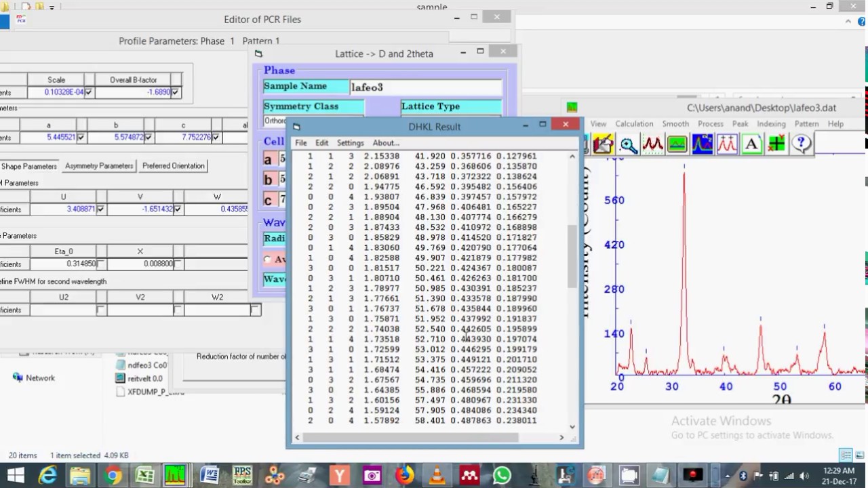The width and height of the screenshot is (868, 488).
Task: Switch to Shape Parameters tab
Action: [x=28, y=166]
